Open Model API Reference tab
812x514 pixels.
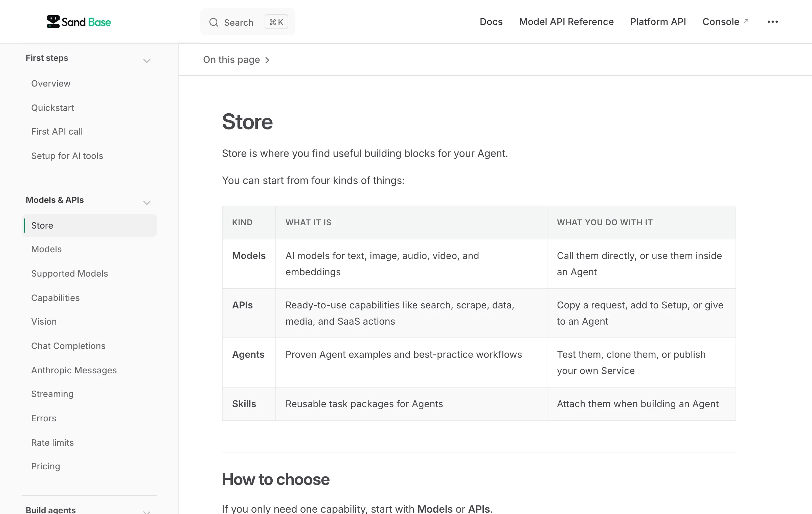[x=566, y=22]
